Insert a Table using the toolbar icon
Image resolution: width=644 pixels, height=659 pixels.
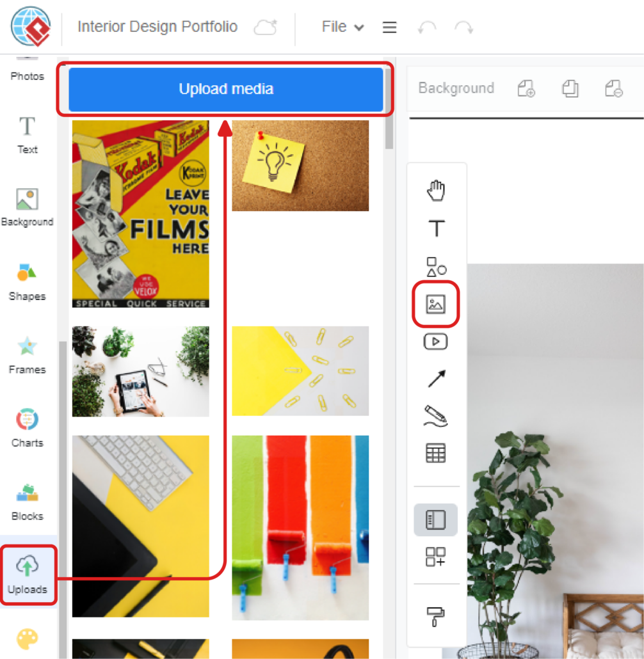(x=436, y=452)
